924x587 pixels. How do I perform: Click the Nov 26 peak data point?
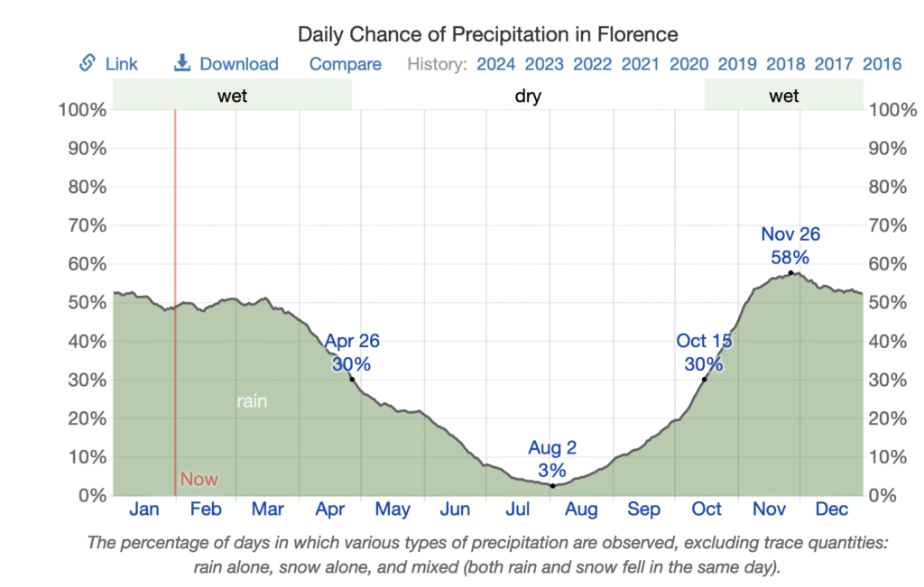790,272
